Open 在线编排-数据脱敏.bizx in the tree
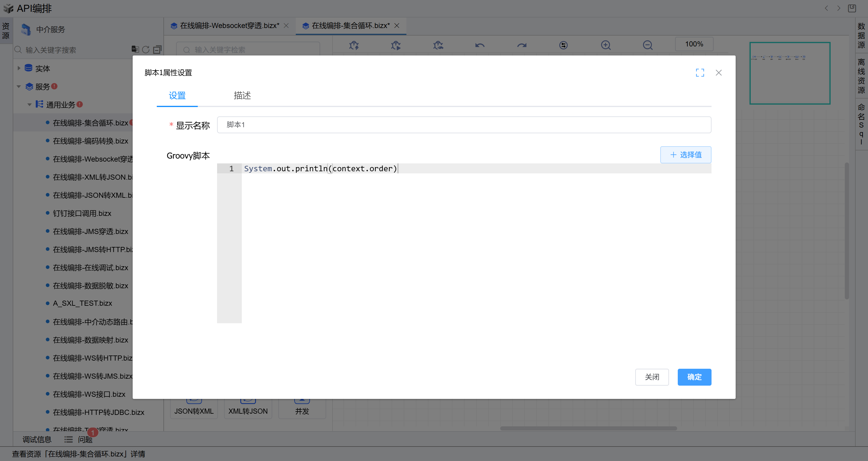868x461 pixels. (x=90, y=286)
